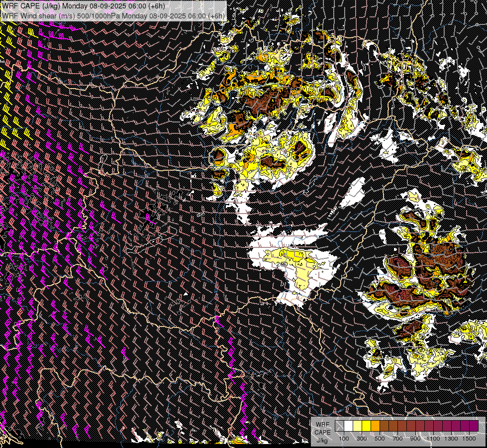Screen dimensions: 487x448
Task: Click the pale yellow legend swatch
Action: [358, 426]
